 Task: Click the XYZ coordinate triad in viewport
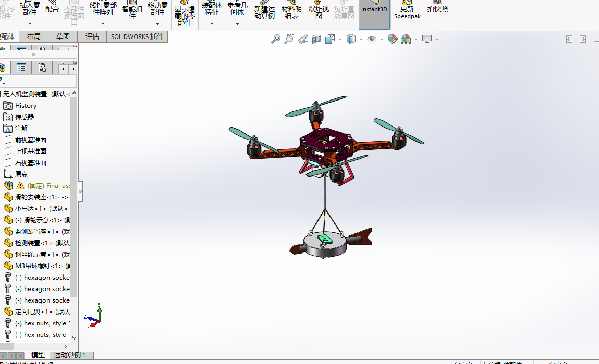tap(93, 316)
